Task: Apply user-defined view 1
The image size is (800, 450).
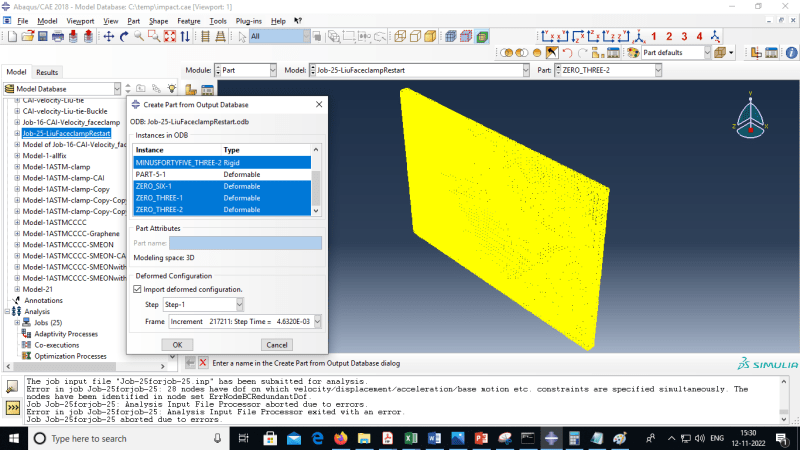Action: point(654,36)
